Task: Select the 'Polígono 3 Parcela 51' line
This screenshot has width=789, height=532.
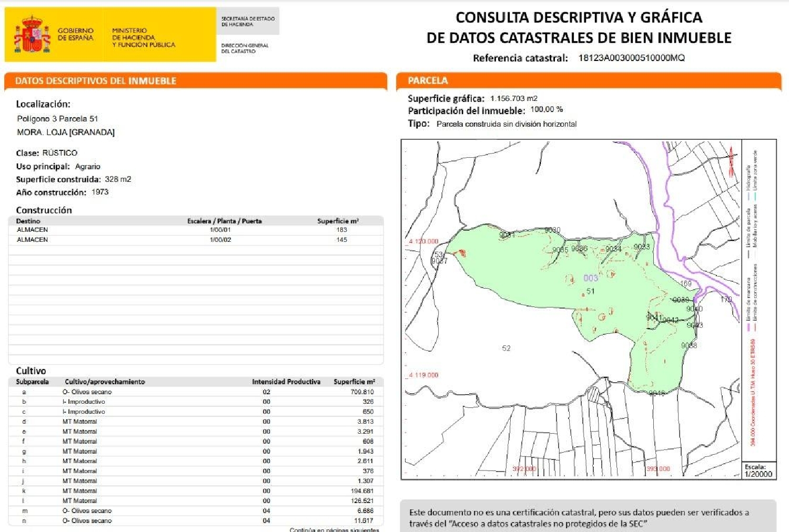Action: click(57, 119)
